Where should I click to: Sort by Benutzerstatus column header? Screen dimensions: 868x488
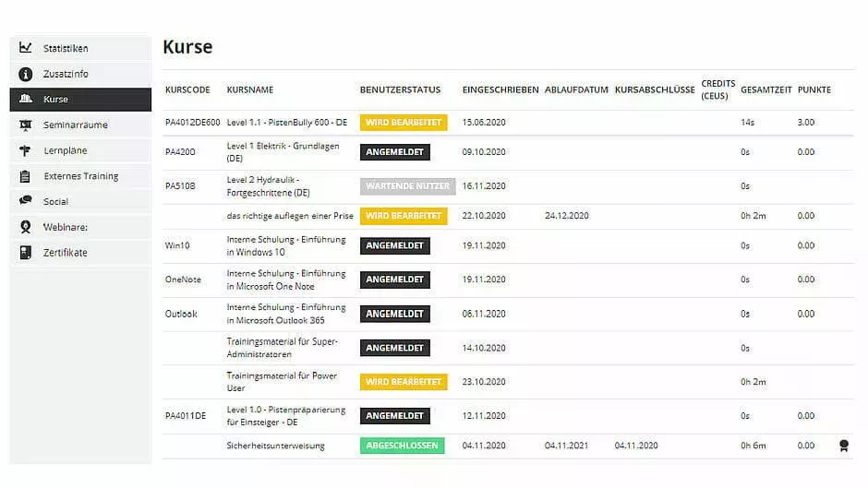click(400, 90)
